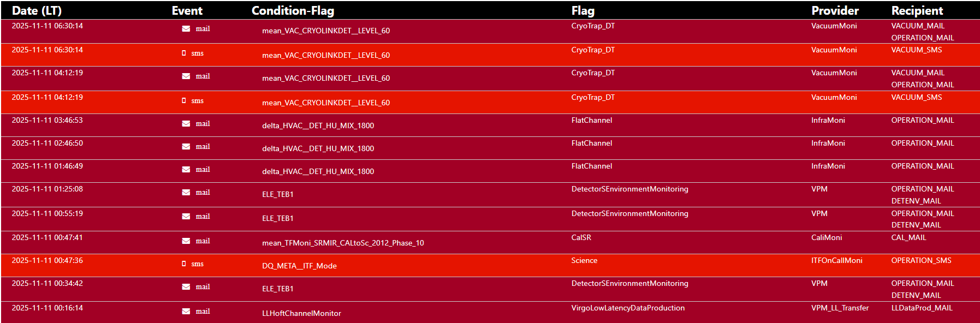Click the 2025-11-11 00:34:42 date cell
This screenshot has width=980, height=323.
(47, 283)
